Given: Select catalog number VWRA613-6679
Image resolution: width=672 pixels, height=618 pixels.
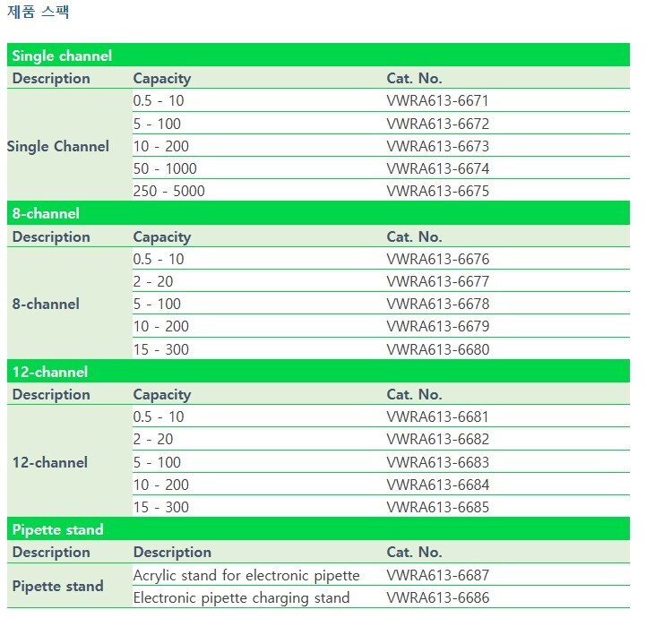Looking at the screenshot, I should point(437,326).
